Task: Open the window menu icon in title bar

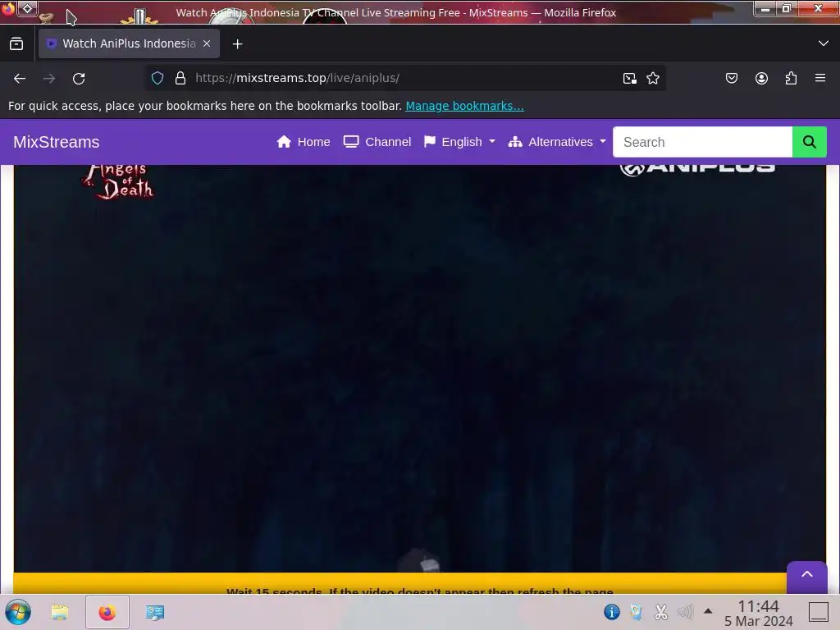Action: pyautogui.click(x=8, y=8)
